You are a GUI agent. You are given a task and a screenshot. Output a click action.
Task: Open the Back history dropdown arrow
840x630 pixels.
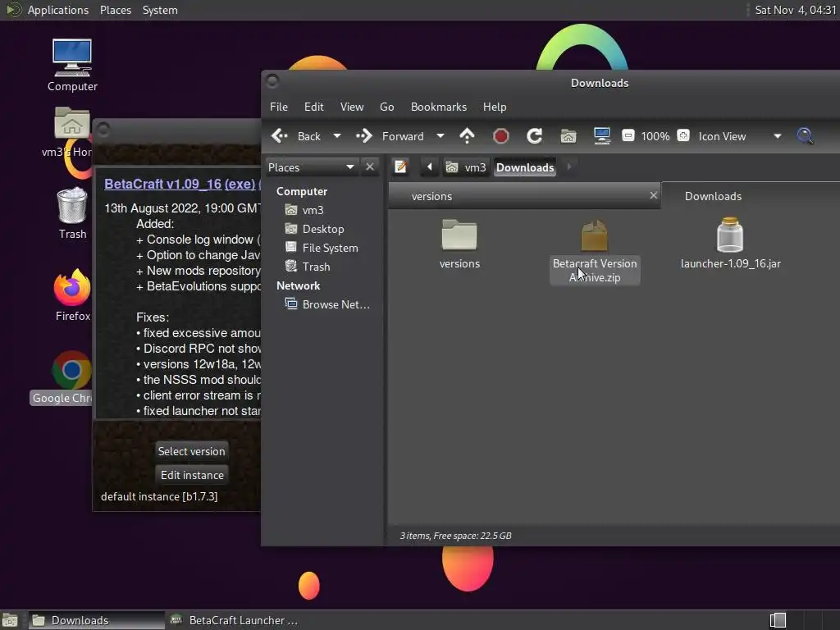pyautogui.click(x=337, y=136)
